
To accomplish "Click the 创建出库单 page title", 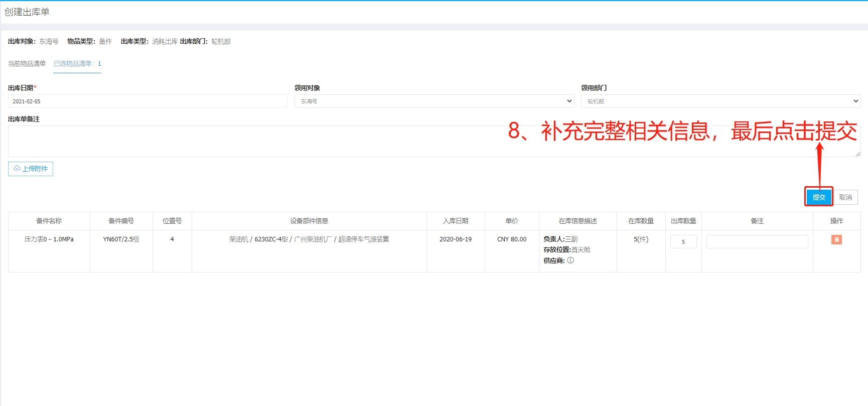I will point(27,12).
